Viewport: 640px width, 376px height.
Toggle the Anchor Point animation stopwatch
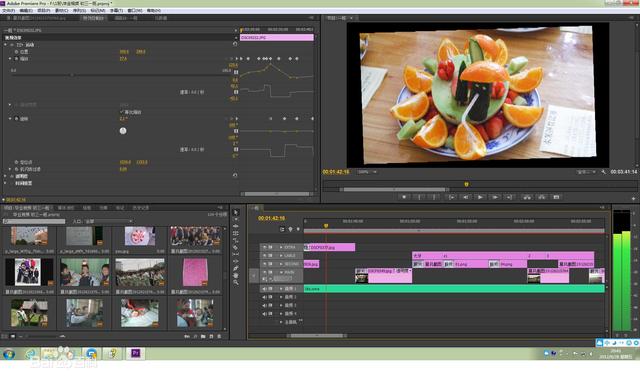tap(16, 162)
